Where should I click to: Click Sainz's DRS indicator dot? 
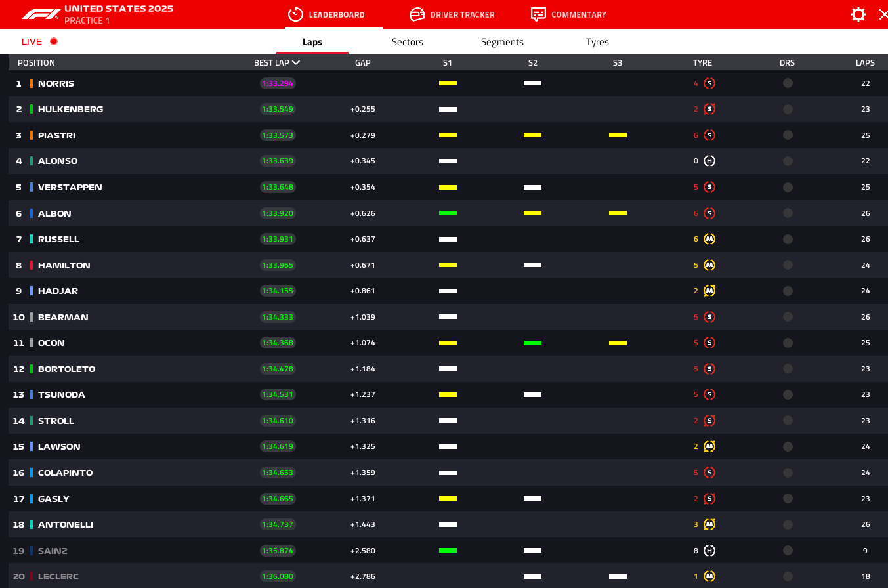tap(788, 551)
